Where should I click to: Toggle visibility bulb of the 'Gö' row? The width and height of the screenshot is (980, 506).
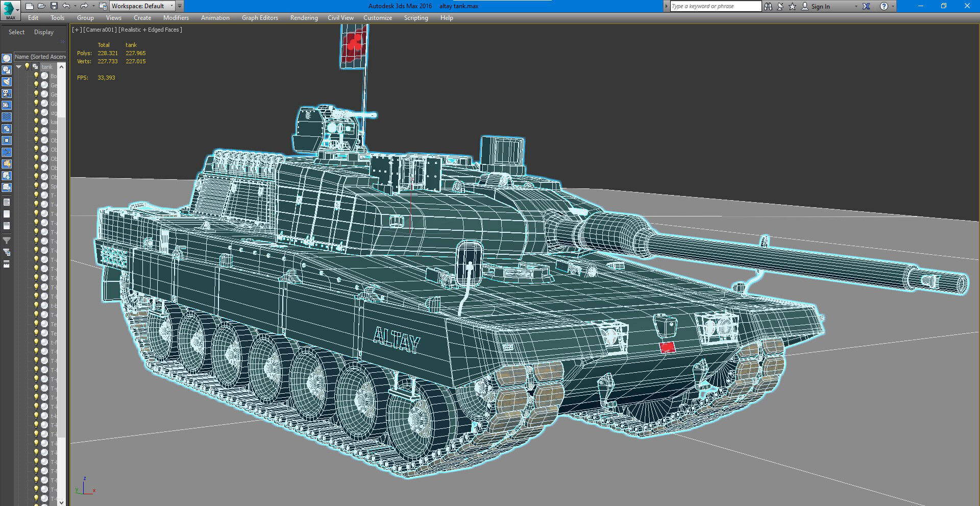36,103
